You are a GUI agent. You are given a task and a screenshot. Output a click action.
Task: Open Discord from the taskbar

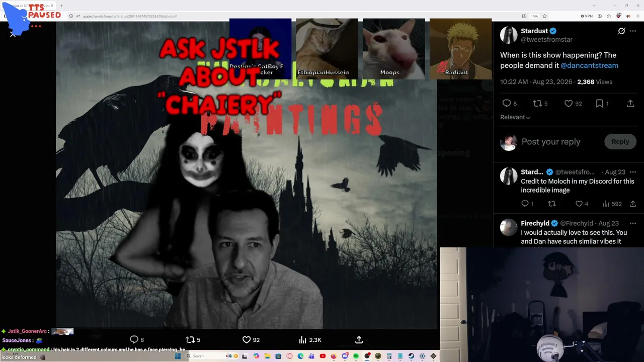(345, 356)
